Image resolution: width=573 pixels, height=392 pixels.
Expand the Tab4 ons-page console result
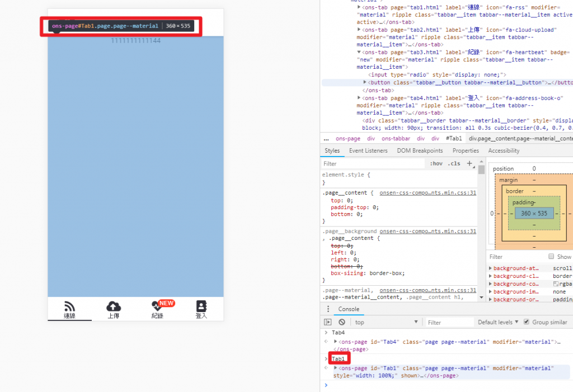[x=335, y=342]
